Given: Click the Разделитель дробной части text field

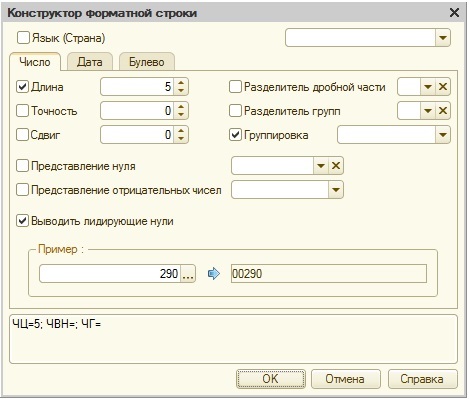Looking at the screenshot, I should coord(409,87).
